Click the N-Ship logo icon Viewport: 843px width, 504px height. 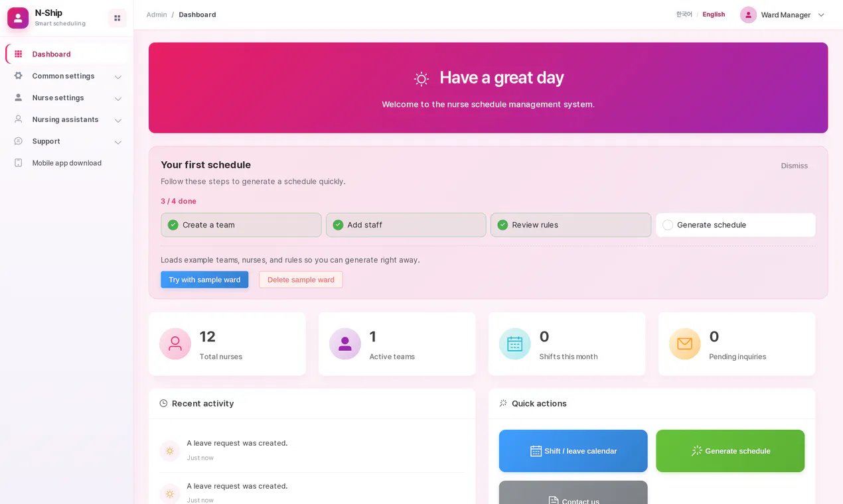pyautogui.click(x=18, y=18)
